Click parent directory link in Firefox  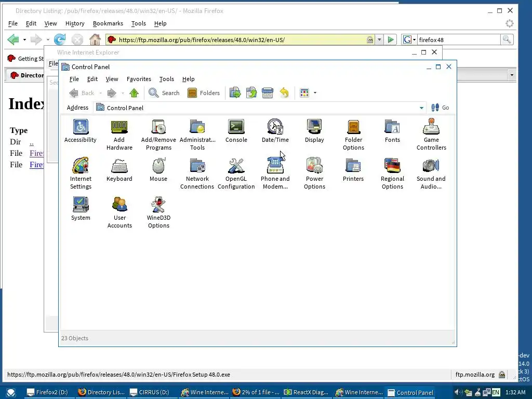pos(32,142)
